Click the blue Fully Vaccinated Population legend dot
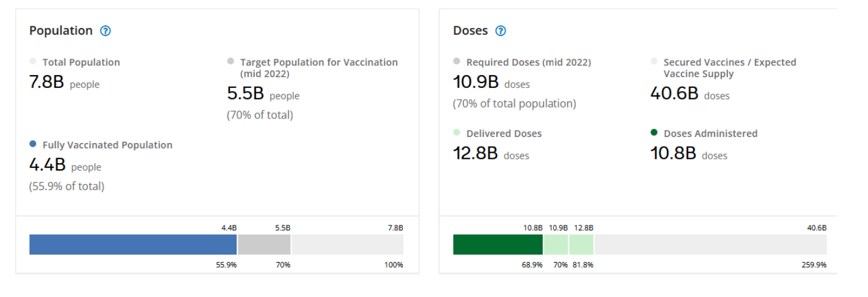This screenshot has width=868, height=297. click(x=33, y=144)
